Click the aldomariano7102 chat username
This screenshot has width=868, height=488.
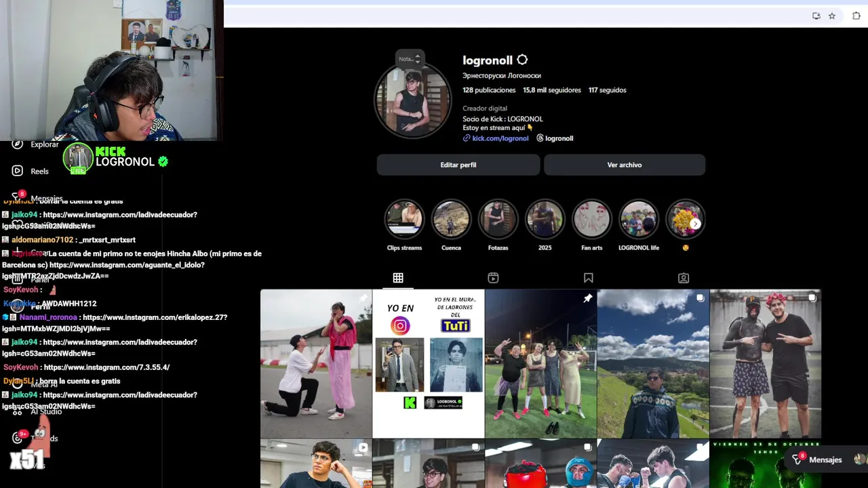tap(42, 240)
